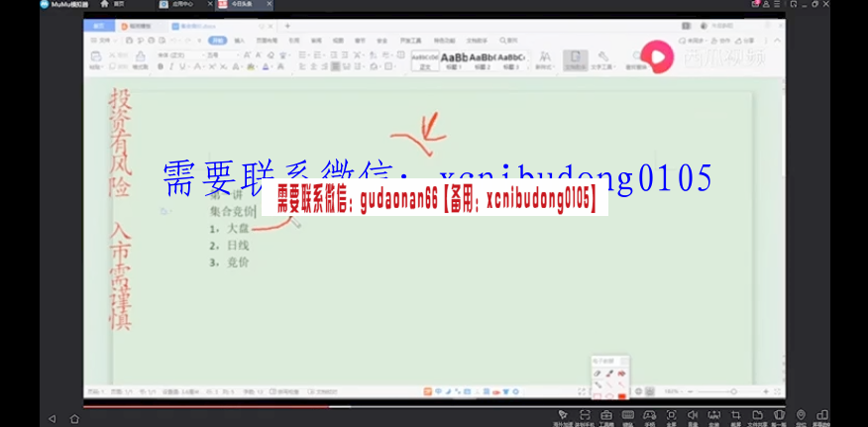
Task: Click the bulleted list icon
Action: 303,55
